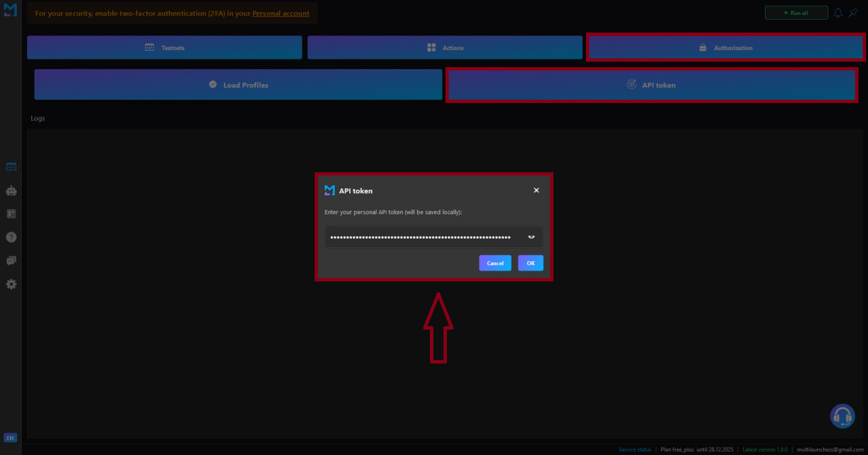Open the chat messages icon in sidebar
Image resolution: width=868 pixels, height=455 pixels.
pos(11,260)
